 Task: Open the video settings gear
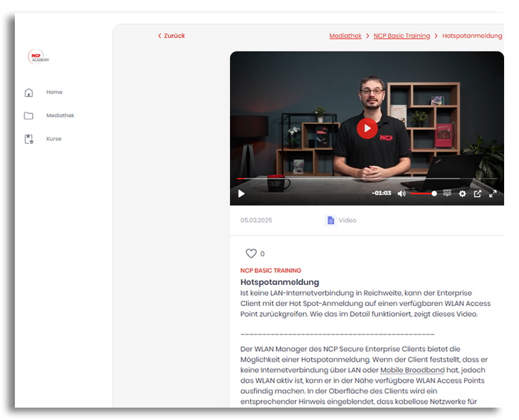462,194
